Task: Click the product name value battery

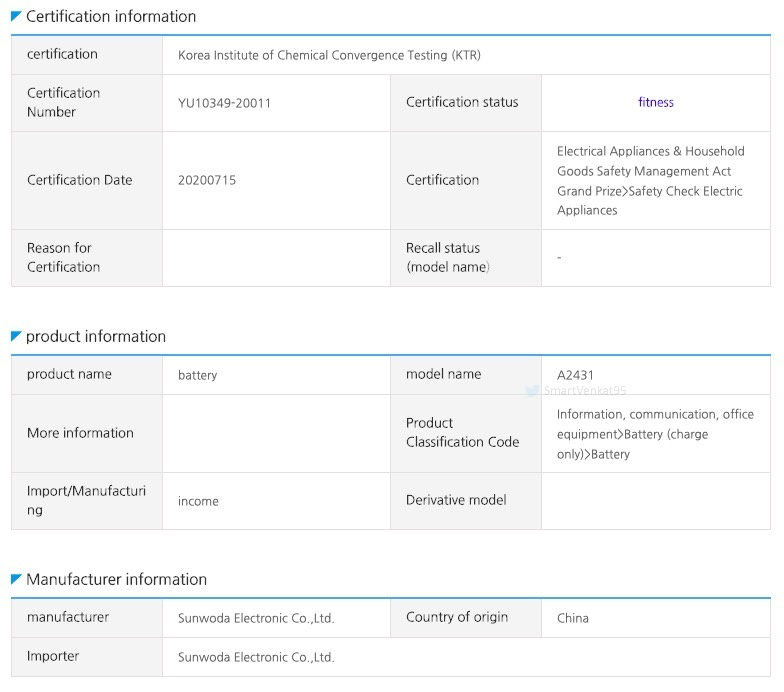Action: (x=197, y=375)
